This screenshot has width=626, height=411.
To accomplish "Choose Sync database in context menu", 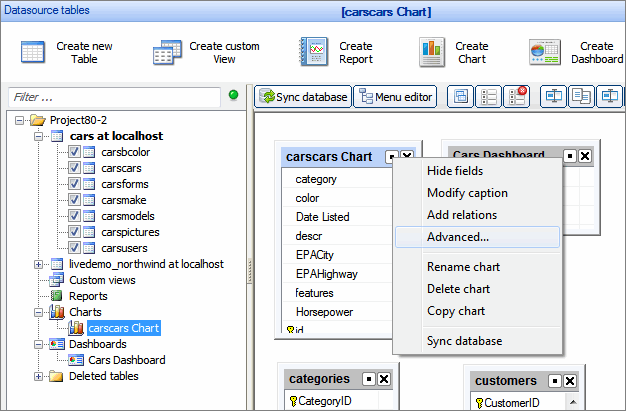I will click(x=477, y=341).
